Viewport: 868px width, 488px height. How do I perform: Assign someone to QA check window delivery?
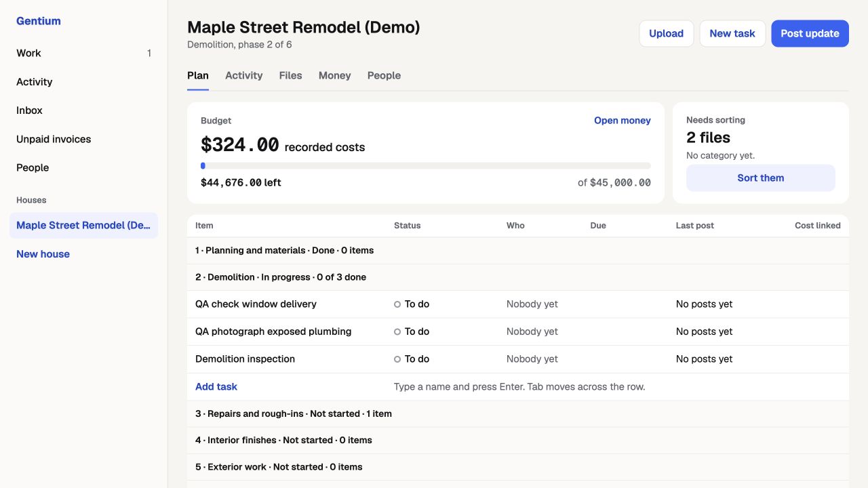(x=532, y=304)
